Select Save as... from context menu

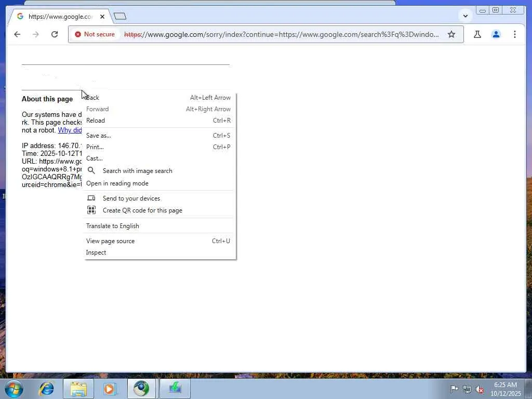coord(159,136)
